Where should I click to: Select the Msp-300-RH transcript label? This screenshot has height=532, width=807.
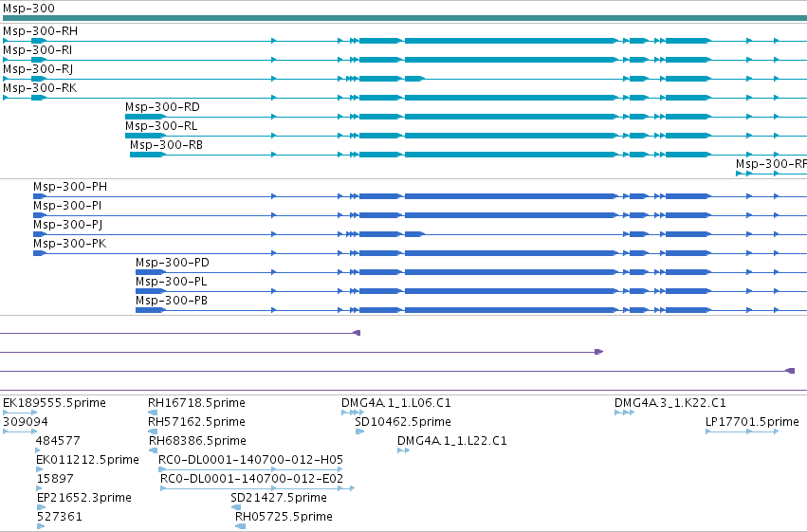[x=40, y=31]
